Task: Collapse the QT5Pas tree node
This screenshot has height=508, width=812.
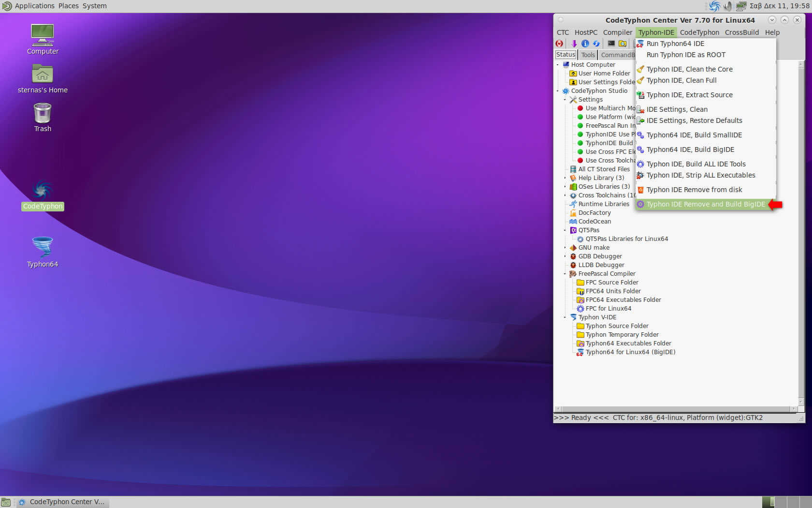Action: (565, 230)
